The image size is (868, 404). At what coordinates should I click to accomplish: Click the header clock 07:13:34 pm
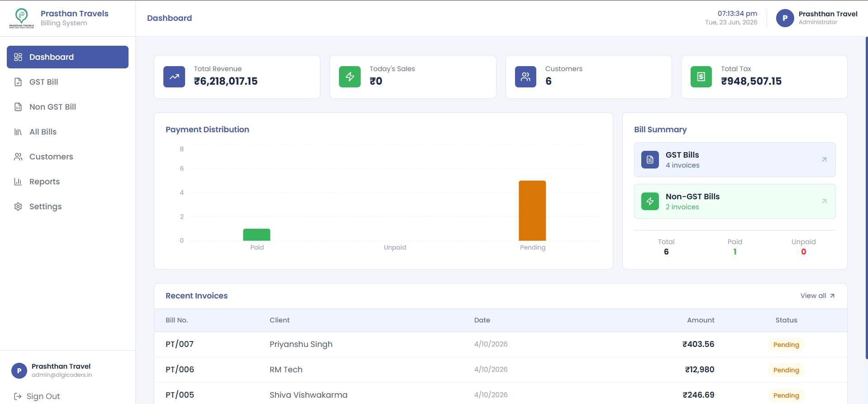coord(737,14)
